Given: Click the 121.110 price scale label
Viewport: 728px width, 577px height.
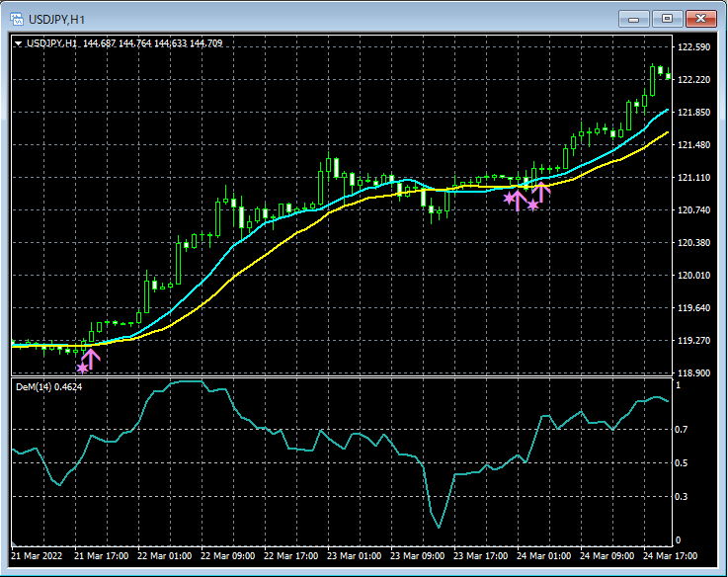Looking at the screenshot, I should pyautogui.click(x=694, y=178).
